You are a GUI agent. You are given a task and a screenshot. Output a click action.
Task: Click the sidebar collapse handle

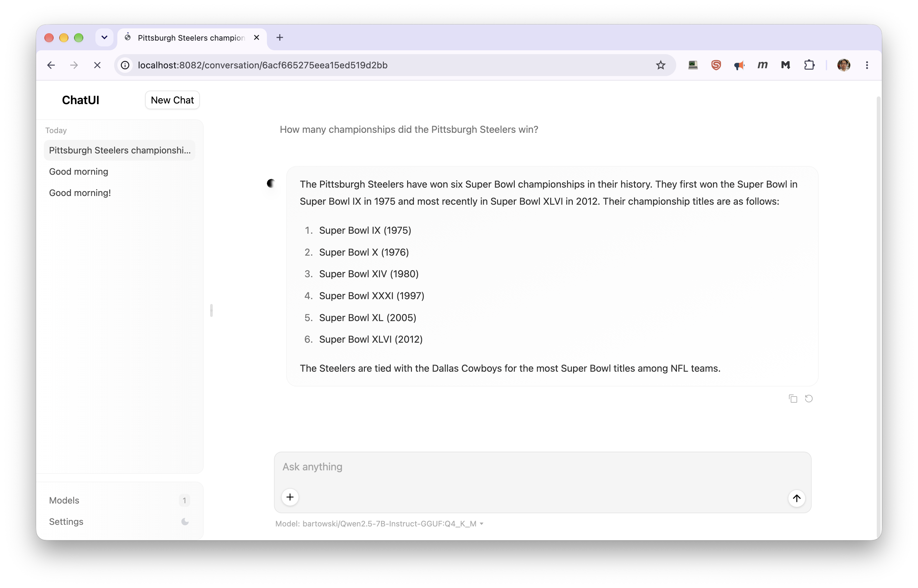point(211,310)
